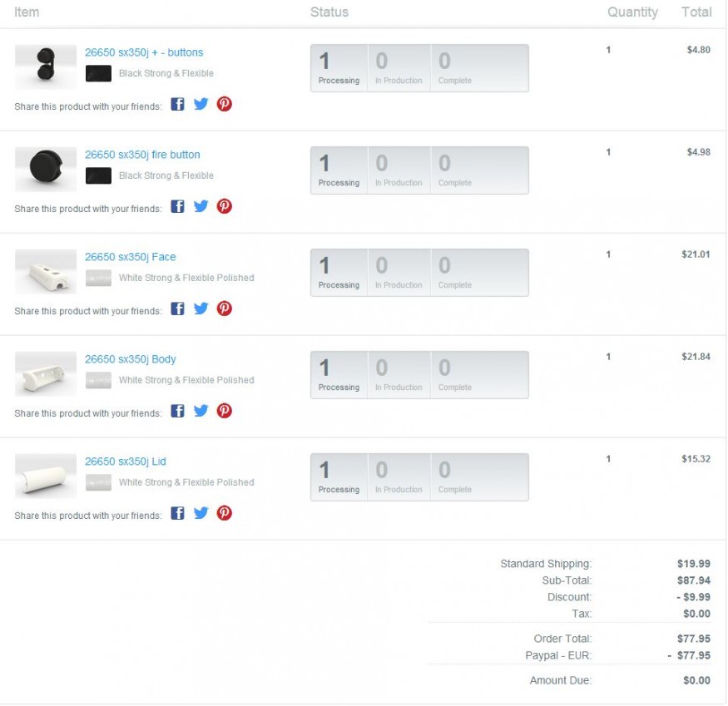
Task: Open the 26650 sx350j + - buttons link
Action: coord(144,52)
